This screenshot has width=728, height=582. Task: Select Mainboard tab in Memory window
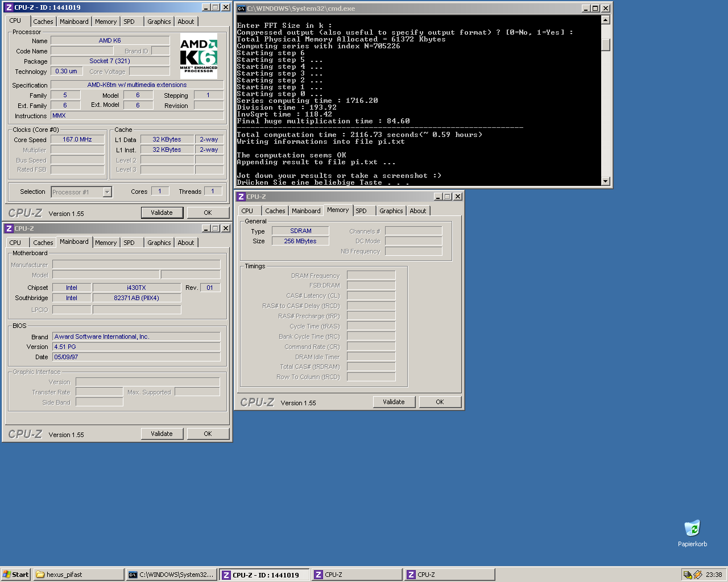pos(306,211)
